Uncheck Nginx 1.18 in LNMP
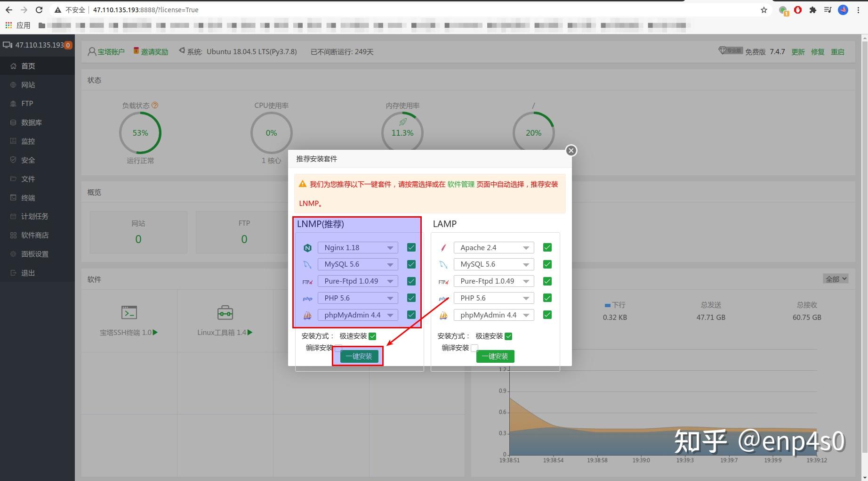Image resolution: width=868 pixels, height=481 pixels. click(411, 248)
